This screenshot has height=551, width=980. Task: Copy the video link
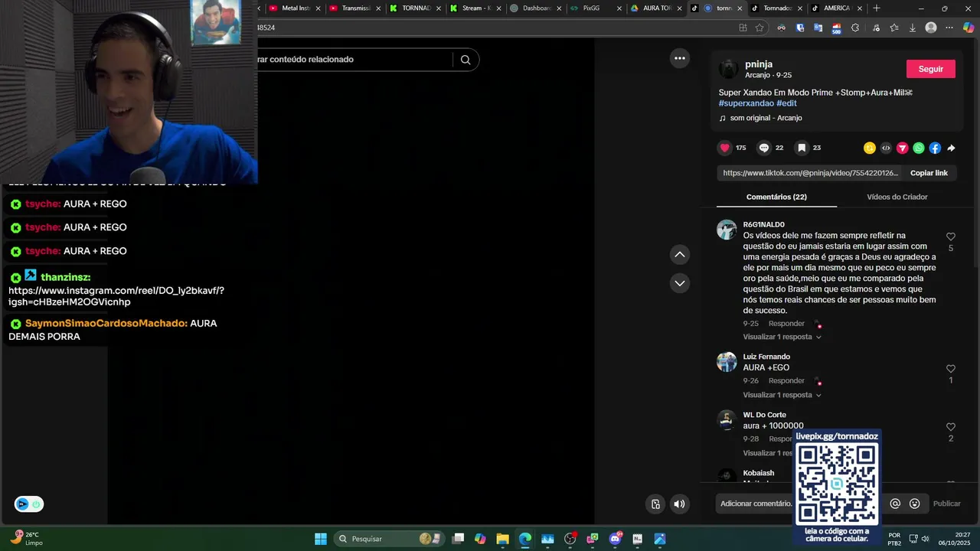click(929, 173)
